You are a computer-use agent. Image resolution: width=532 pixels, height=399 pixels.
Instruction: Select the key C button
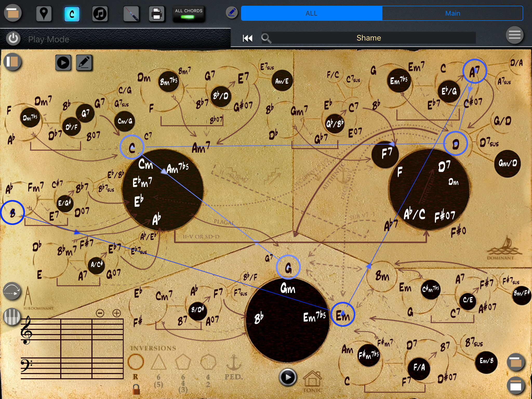pyautogui.click(x=72, y=14)
